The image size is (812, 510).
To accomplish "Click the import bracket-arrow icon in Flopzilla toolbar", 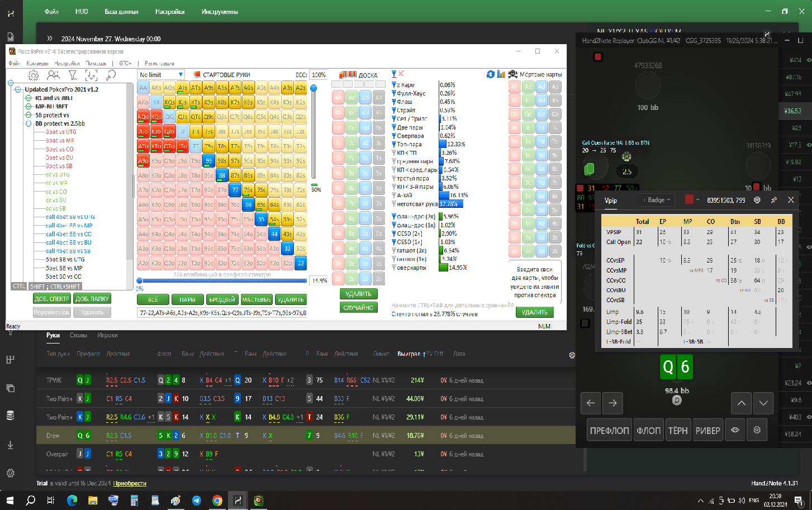I will (91, 75).
